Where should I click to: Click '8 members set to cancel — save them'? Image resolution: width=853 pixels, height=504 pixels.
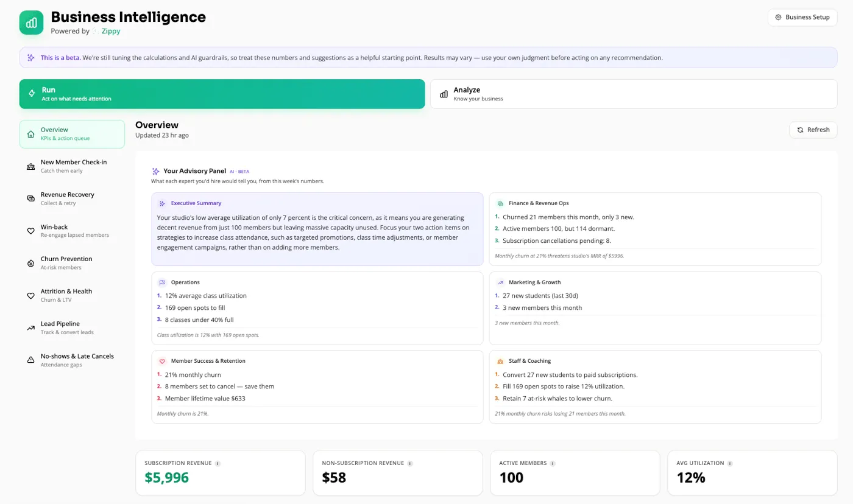point(219,387)
